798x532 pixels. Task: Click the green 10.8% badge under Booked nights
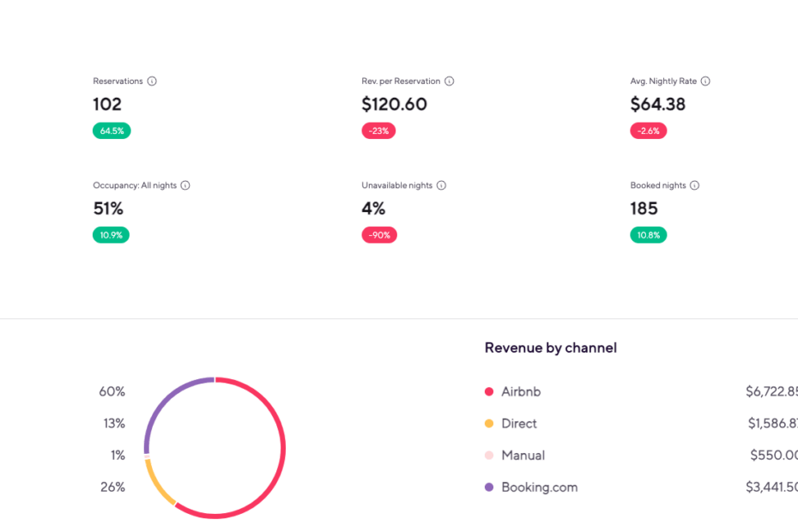[648, 235]
